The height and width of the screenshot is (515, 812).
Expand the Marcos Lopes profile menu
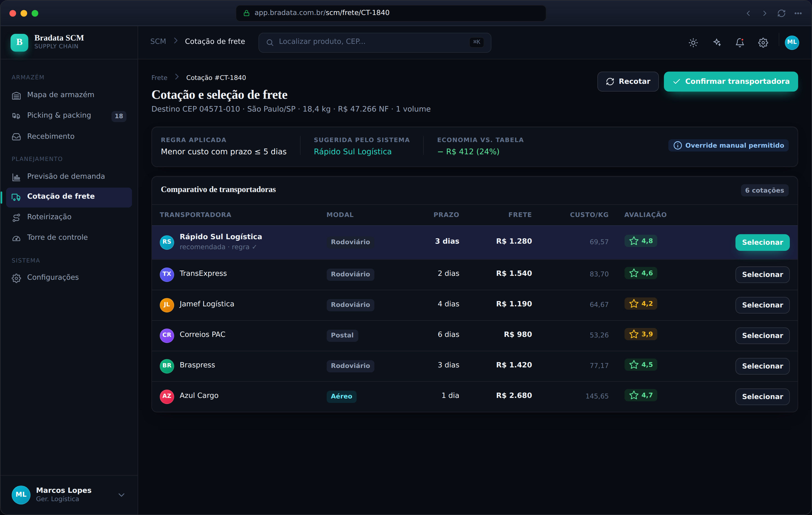tap(121, 495)
